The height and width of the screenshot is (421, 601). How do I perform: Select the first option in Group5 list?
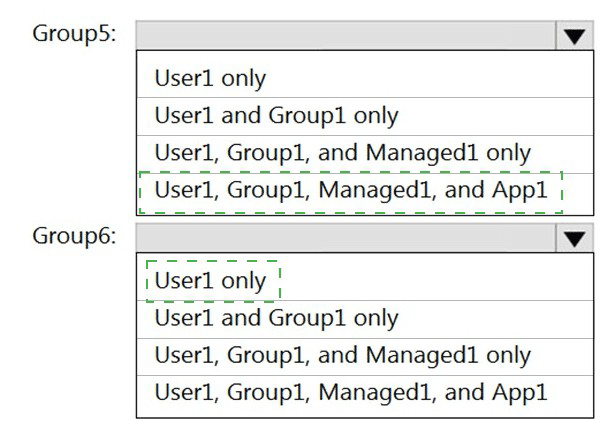[210, 78]
